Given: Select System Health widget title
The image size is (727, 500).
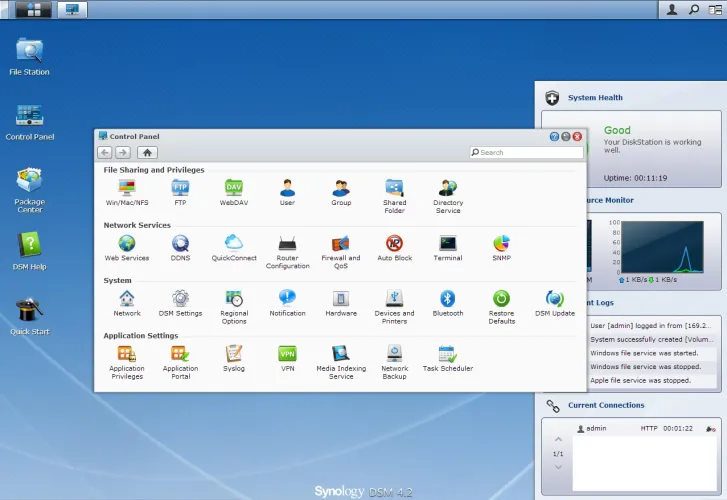Looking at the screenshot, I should click(595, 97).
